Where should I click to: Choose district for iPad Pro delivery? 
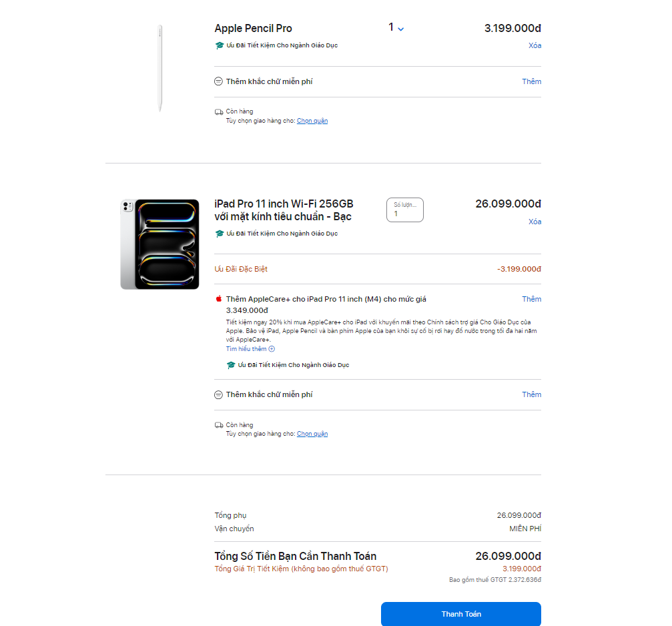pyautogui.click(x=312, y=434)
